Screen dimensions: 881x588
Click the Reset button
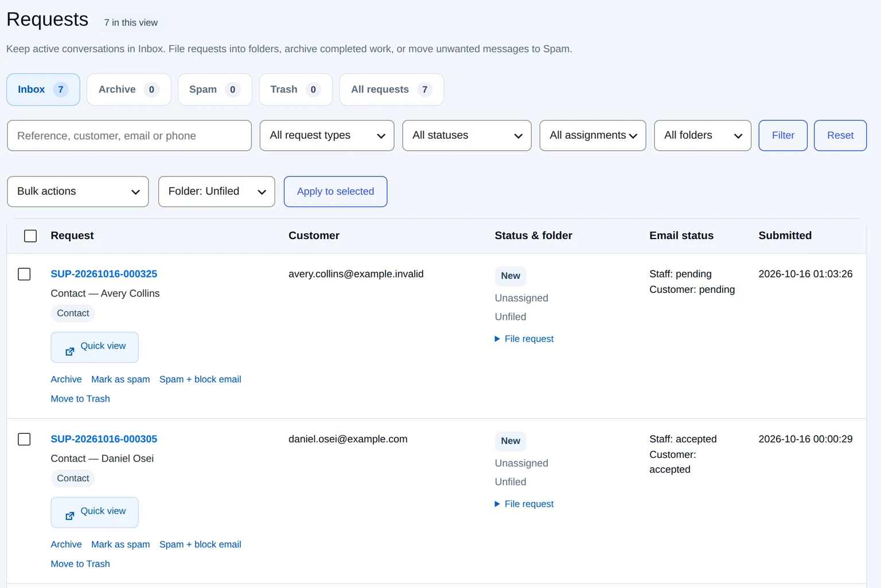coord(840,135)
